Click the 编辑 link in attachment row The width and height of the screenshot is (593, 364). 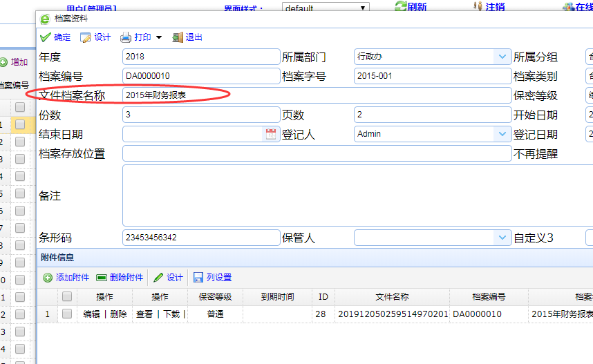click(x=91, y=314)
